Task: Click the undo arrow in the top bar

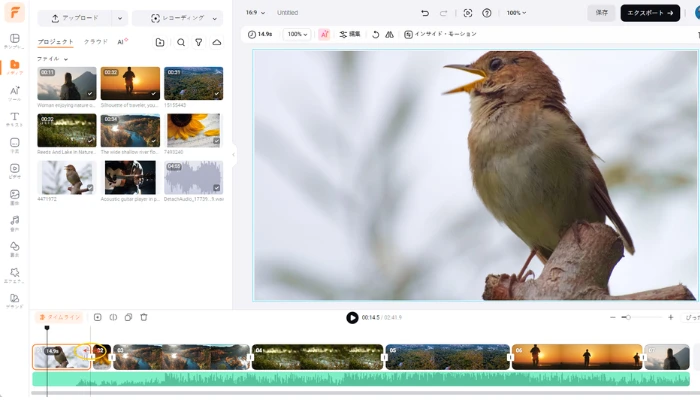Action: [x=425, y=13]
